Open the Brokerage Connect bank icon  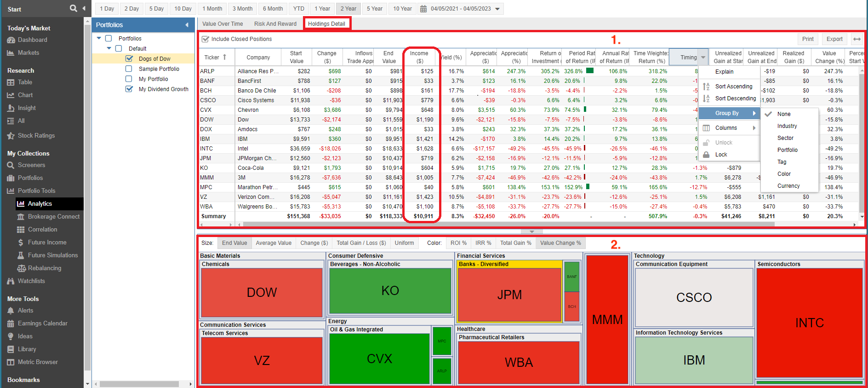point(21,217)
